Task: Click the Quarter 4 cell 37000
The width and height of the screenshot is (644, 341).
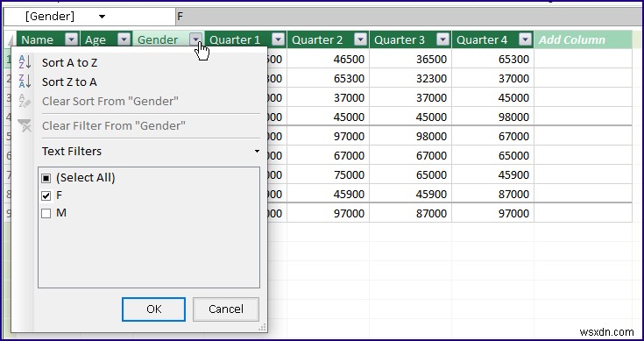Action: click(x=492, y=78)
